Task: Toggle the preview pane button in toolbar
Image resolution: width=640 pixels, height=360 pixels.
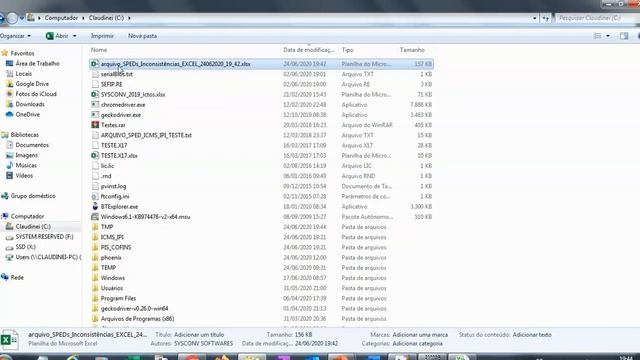Action: pyautogui.click(x=624, y=36)
